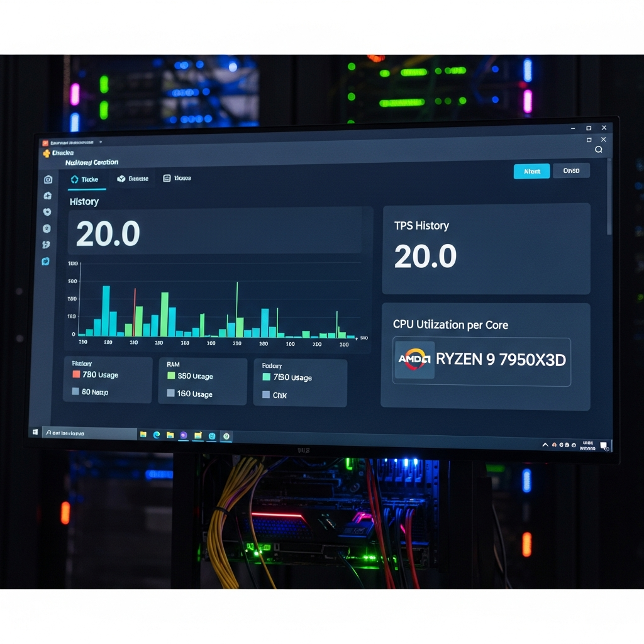Click the vertical scrollbar thumb on the right

(x=609, y=196)
